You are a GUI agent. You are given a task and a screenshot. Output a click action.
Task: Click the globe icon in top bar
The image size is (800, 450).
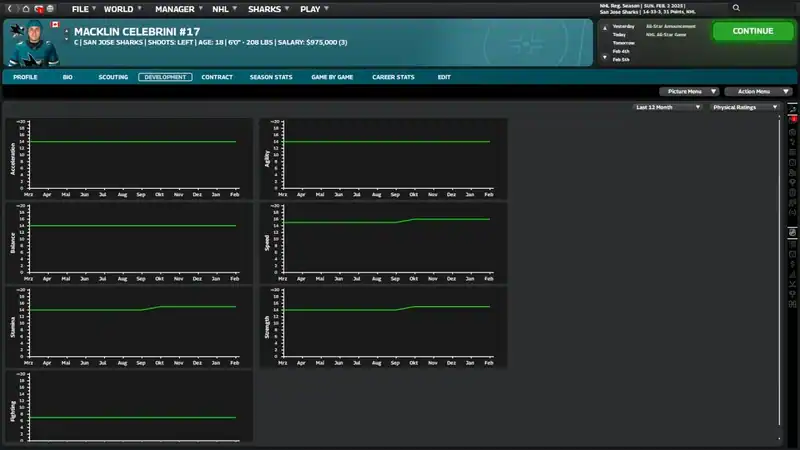pyautogui.click(x=50, y=9)
